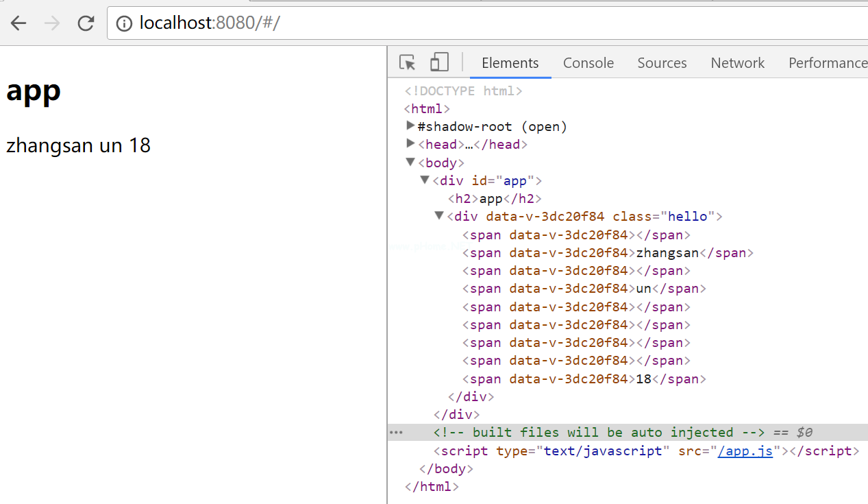Collapse the div class="hello" node
868x504 pixels.
coord(439,216)
